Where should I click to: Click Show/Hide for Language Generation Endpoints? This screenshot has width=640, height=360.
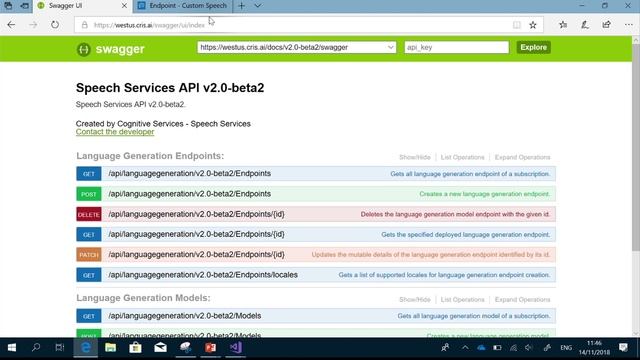414,157
